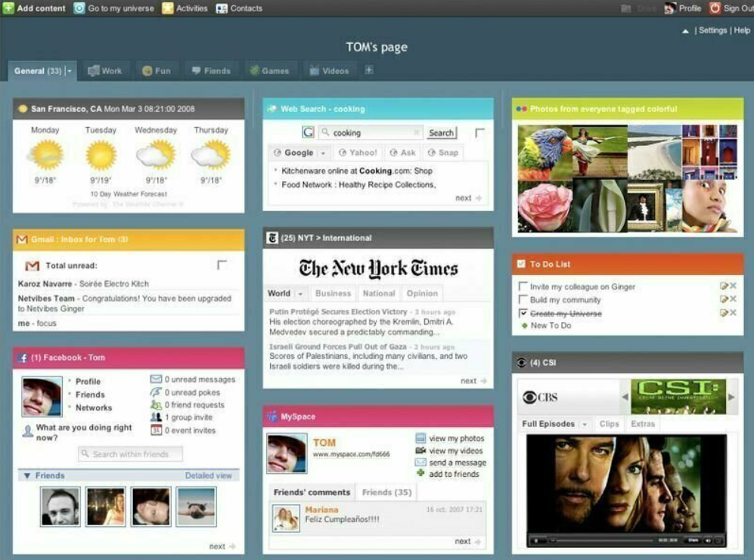Switch to the Work tab
Image resolution: width=754 pixels, height=560 pixels.
pos(105,70)
